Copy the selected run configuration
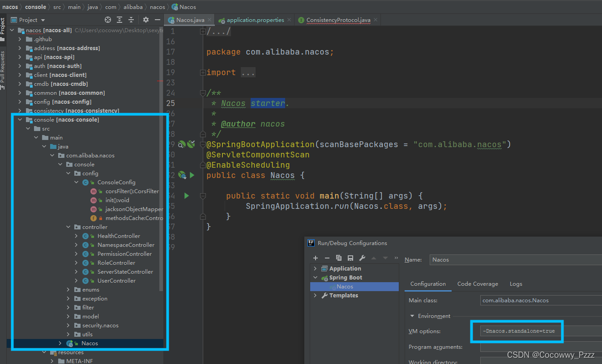Image resolution: width=602 pixels, height=364 pixels. 339,258
